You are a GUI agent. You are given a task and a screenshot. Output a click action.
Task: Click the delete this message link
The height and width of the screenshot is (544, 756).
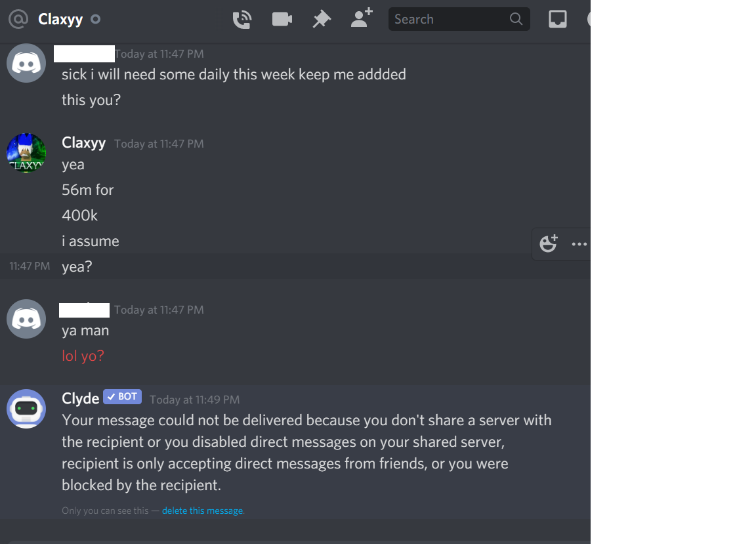(203, 511)
